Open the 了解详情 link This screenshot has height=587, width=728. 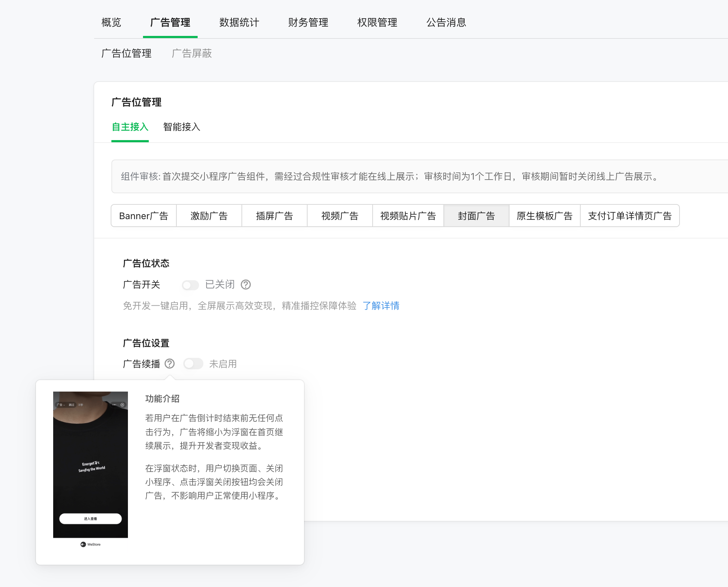click(381, 306)
